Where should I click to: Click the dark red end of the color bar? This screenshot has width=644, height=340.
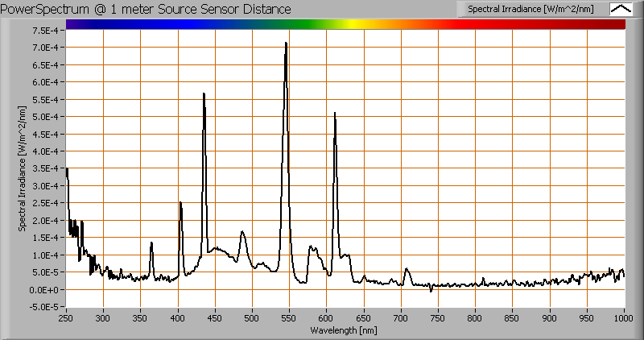(616, 24)
